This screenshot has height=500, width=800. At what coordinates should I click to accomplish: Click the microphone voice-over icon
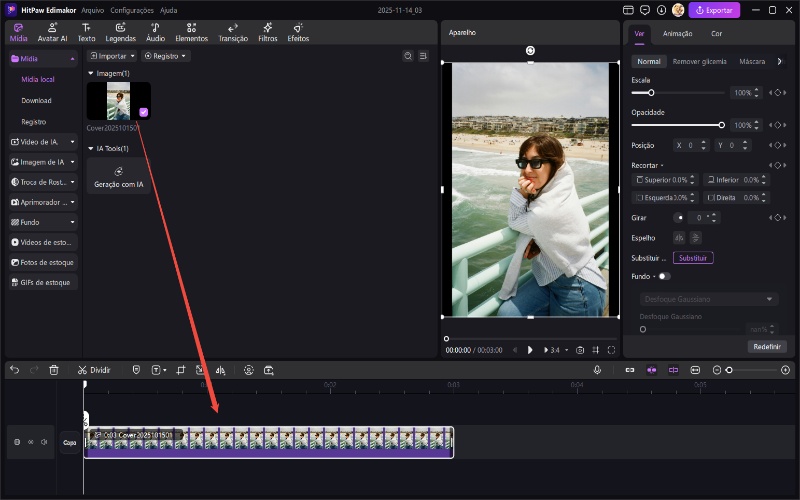point(597,370)
